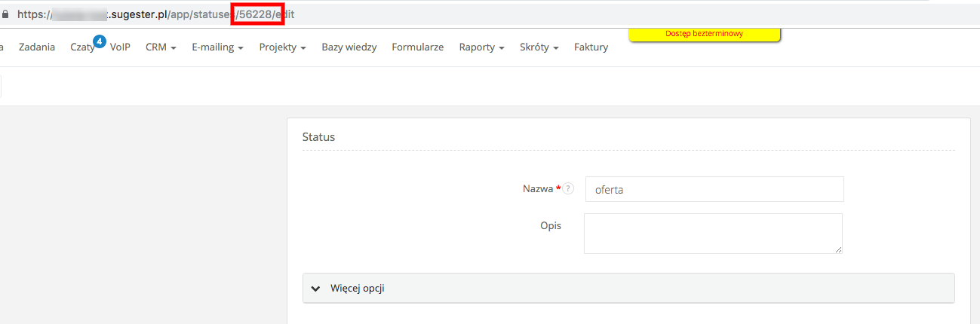980x324 pixels.
Task: Open the Skróty dropdown menu
Action: coord(539,47)
